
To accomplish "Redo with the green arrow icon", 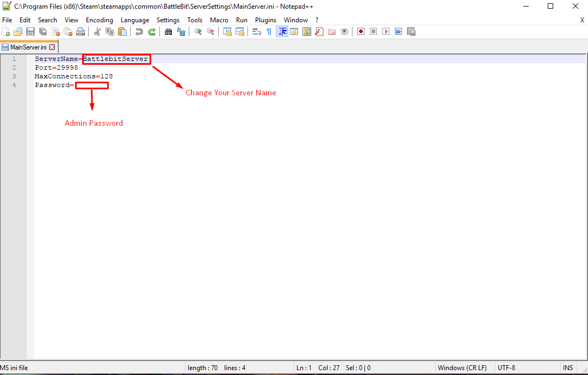I will point(152,32).
